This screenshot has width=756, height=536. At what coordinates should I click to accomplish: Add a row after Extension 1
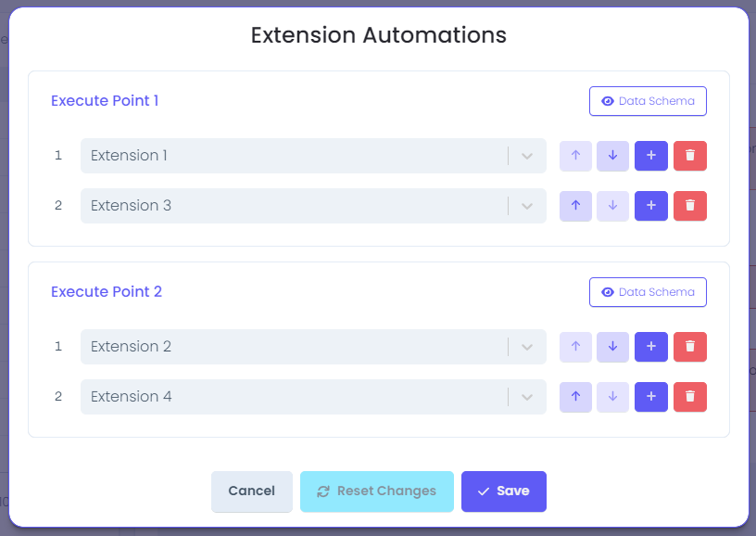click(x=651, y=156)
